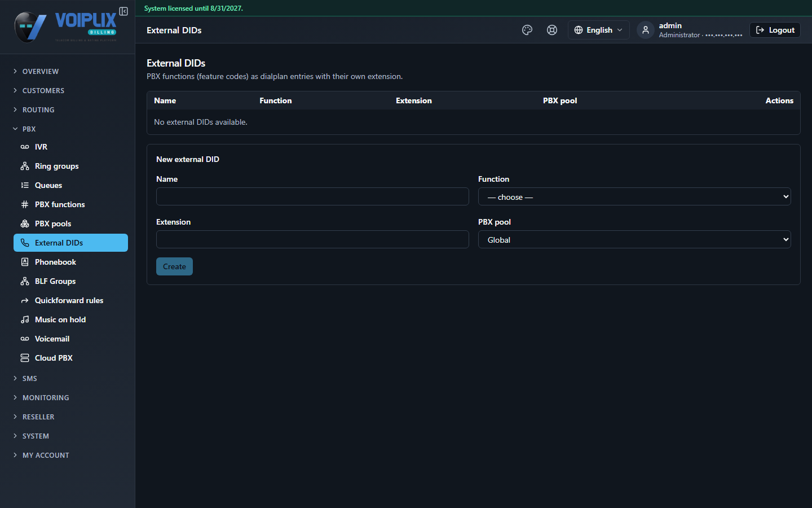Select External DIDs in sidebar

(x=70, y=243)
